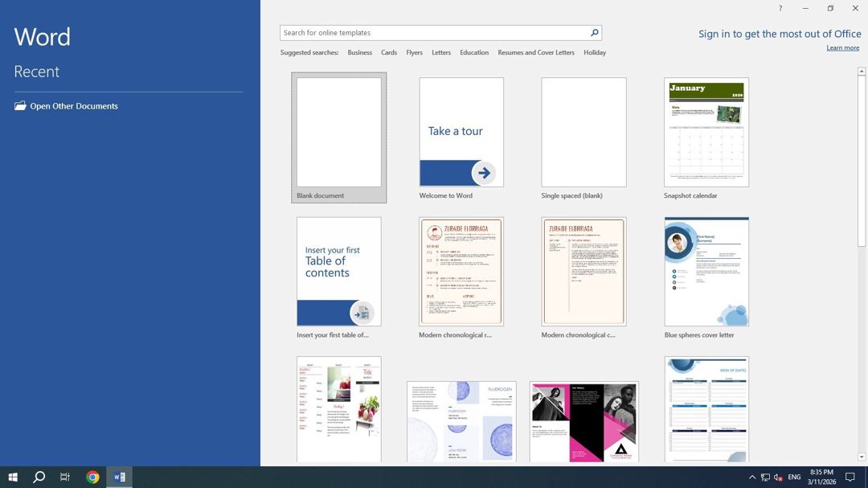The width and height of the screenshot is (868, 488).
Task: Click the template list scroll down arrow
Action: point(862,457)
